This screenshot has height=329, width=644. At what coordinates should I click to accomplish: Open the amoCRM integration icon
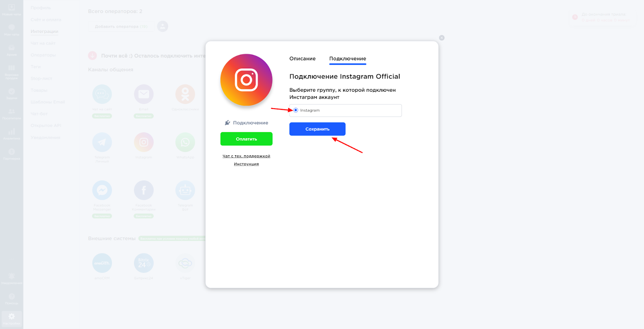(102, 263)
